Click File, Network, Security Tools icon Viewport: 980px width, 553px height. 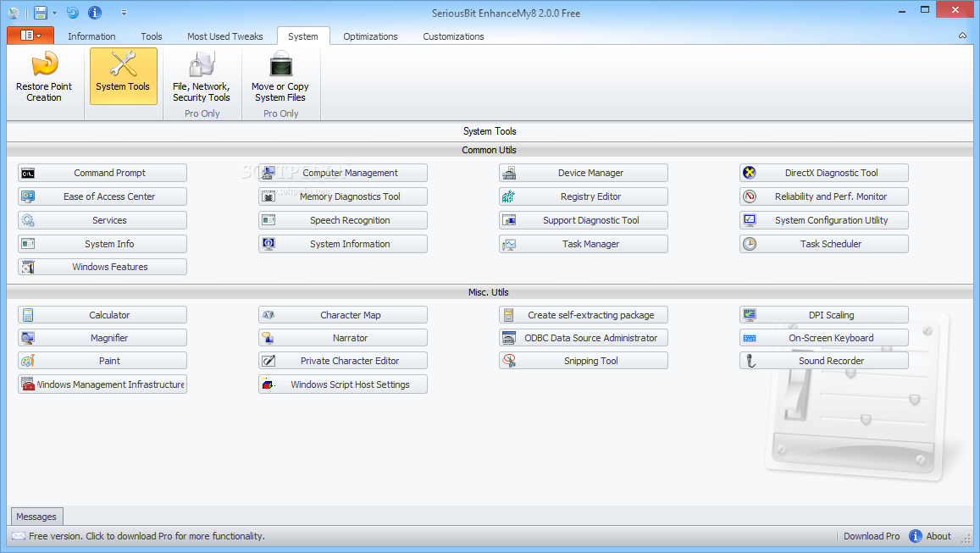point(202,64)
